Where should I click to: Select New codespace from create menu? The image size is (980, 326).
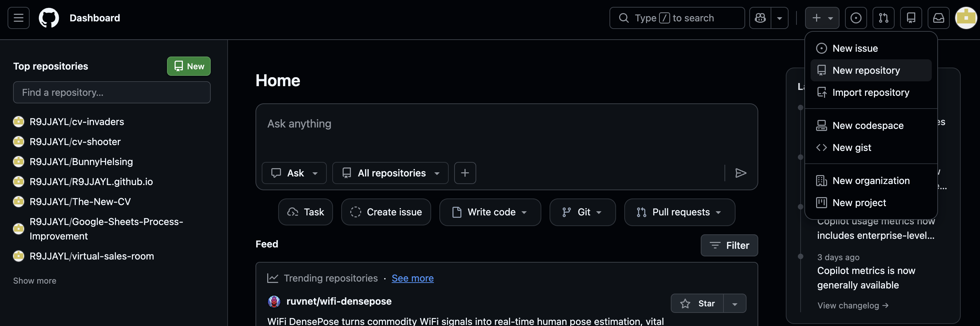(x=871, y=126)
